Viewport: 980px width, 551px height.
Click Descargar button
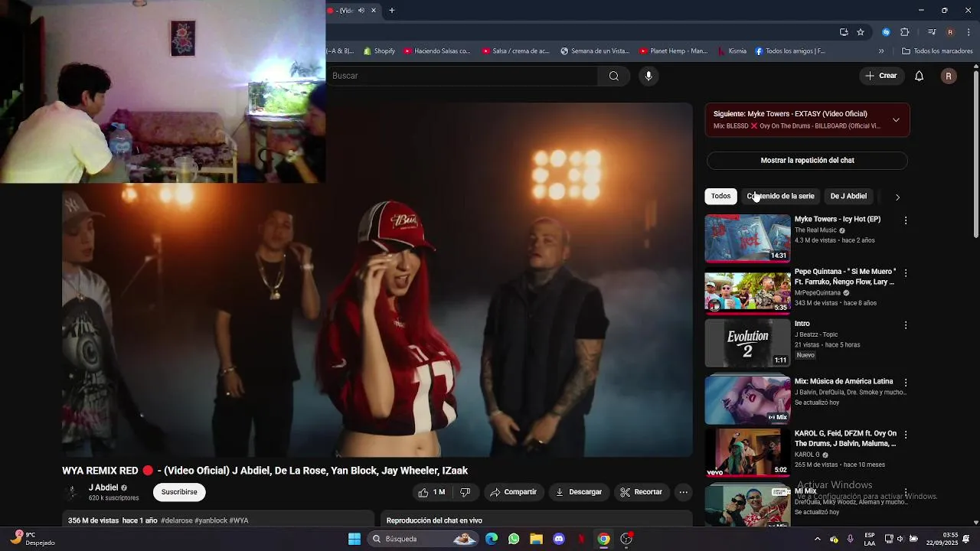click(x=578, y=492)
